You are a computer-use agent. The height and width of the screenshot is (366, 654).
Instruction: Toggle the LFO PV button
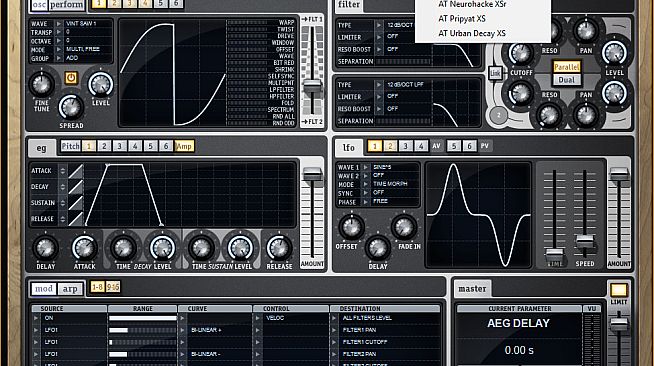(x=484, y=146)
